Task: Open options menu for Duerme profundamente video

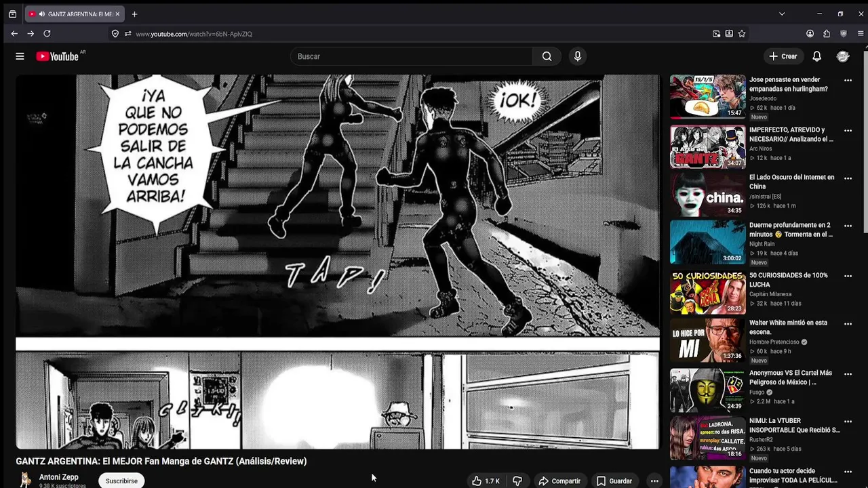Action: [848, 226]
